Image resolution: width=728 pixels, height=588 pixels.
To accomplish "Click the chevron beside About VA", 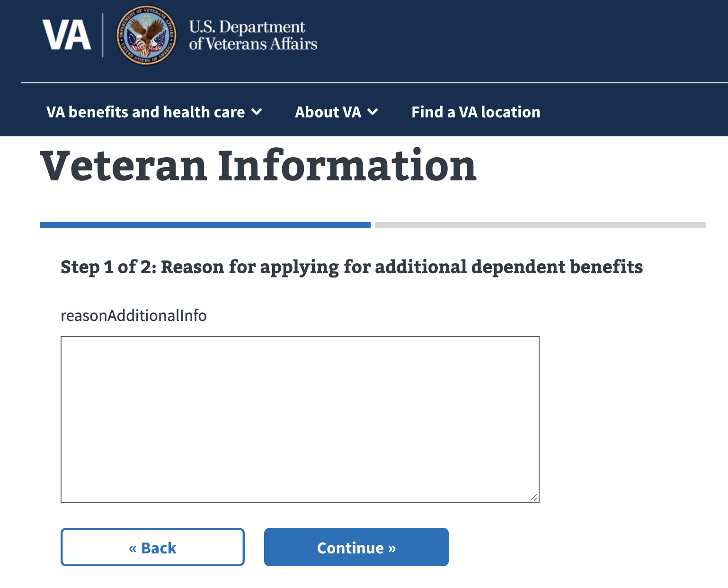I will (x=373, y=112).
